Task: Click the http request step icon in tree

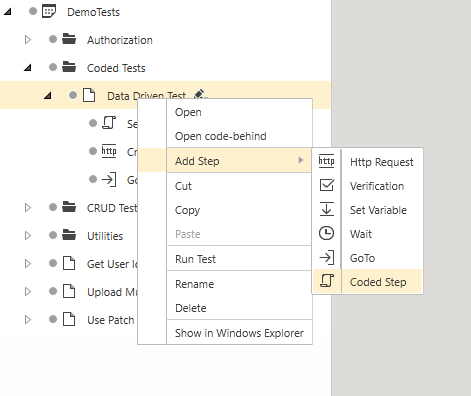Action: 109,151
